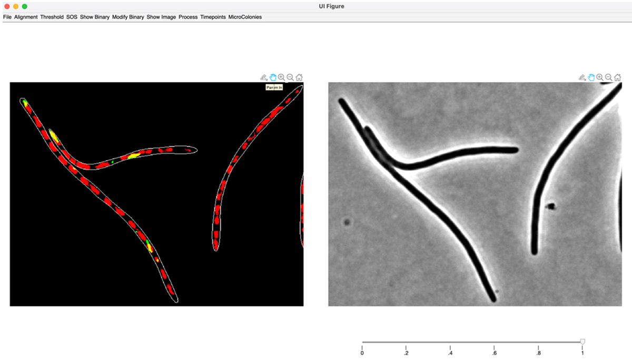Click the Restore View home icon on the right axes
Image resolution: width=632 pixels, height=364 pixels.
[616, 77]
